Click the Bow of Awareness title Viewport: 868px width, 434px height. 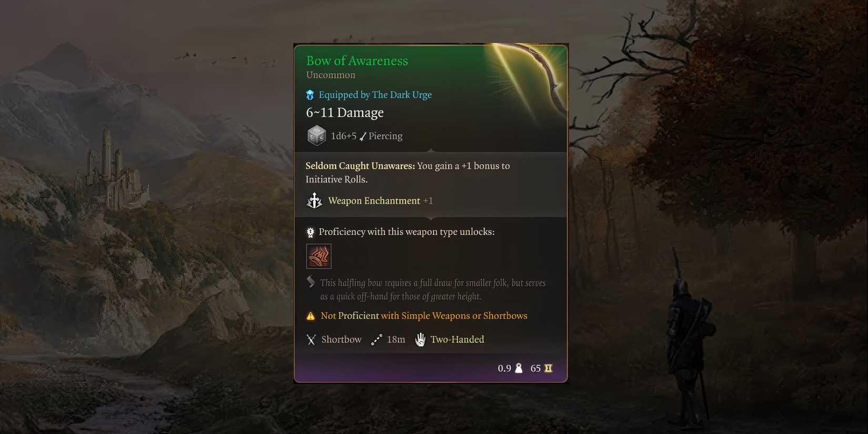[x=357, y=61]
